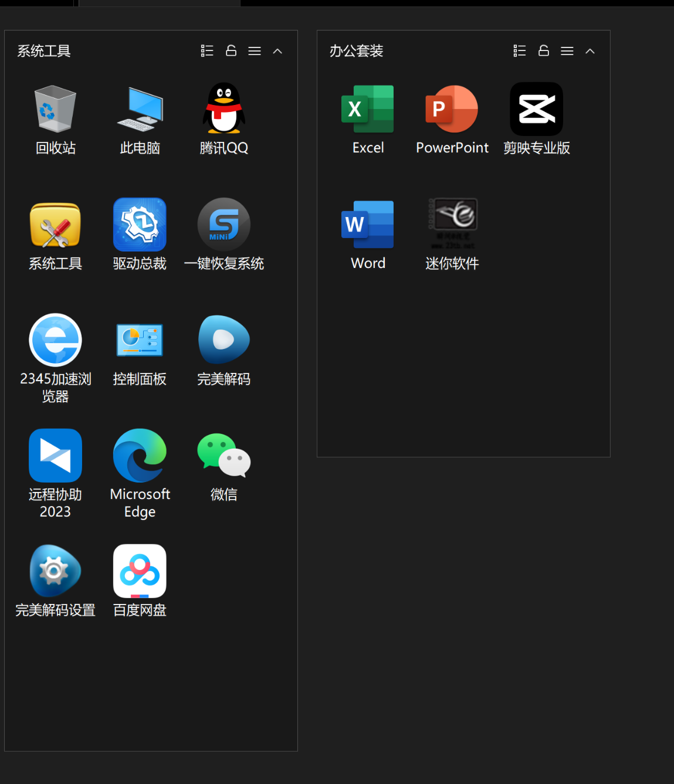Viewport: 674px width, 784px height.
Task: Launch the 驱动总裁 gear icon
Action: coord(140,225)
